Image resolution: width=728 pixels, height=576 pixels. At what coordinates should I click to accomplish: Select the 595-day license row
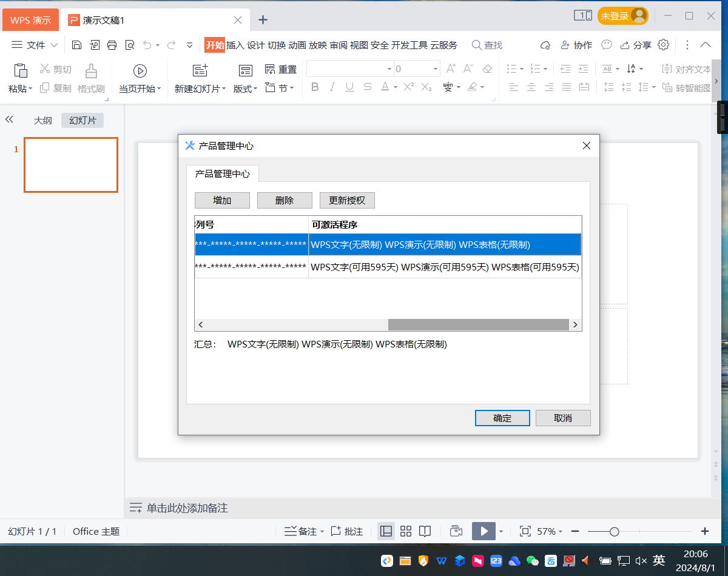point(387,267)
